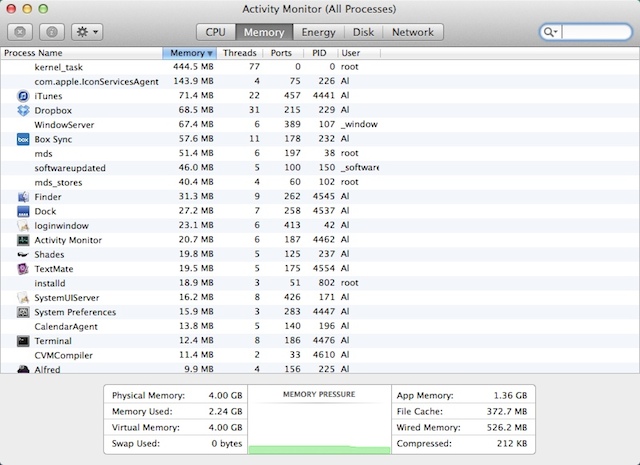Switch to the Energy tab
Viewport: 640px width, 465px height.
[318, 32]
